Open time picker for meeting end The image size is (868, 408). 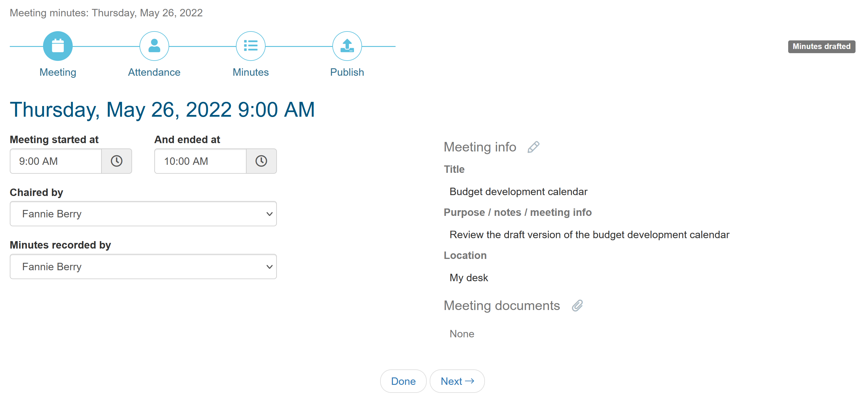click(x=261, y=161)
